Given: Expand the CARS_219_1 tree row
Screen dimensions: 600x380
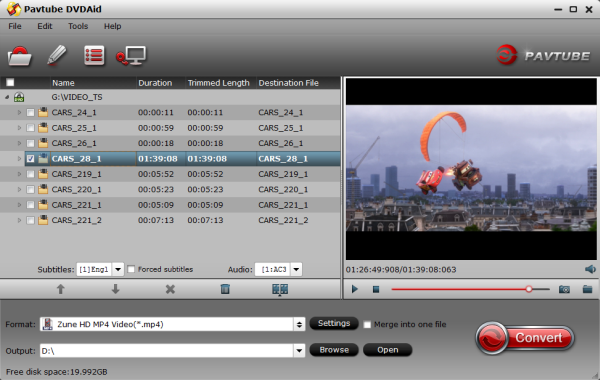Looking at the screenshot, I should (x=19, y=174).
